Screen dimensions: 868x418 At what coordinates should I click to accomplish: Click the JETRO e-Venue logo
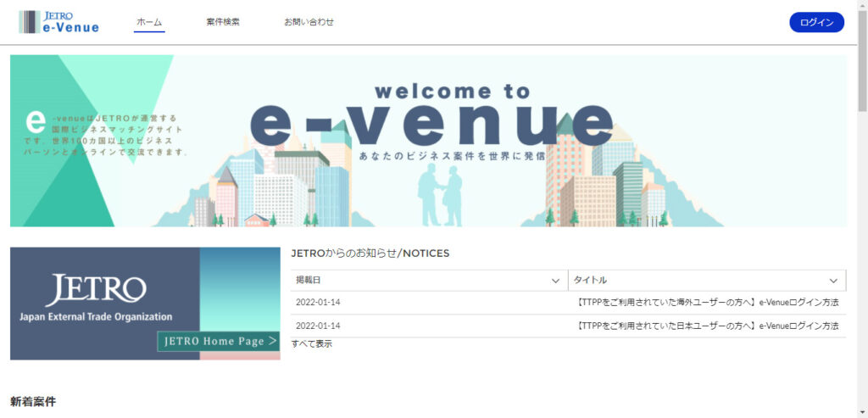[58, 22]
